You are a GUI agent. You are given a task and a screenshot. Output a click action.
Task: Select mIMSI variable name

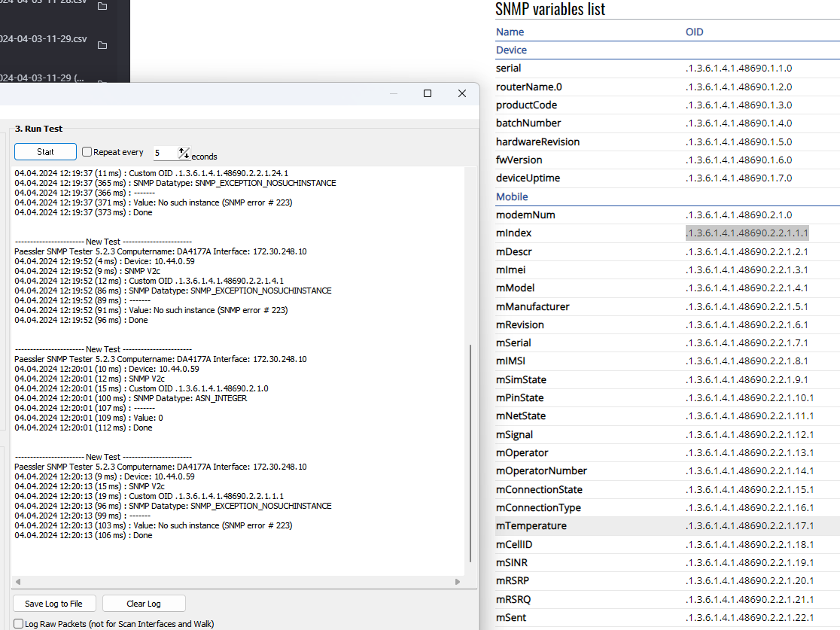click(x=510, y=361)
